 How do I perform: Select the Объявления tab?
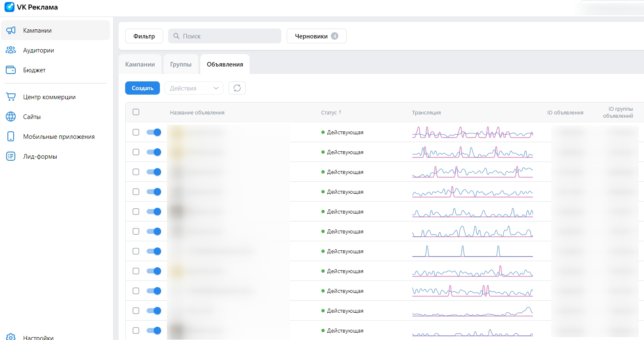(225, 64)
